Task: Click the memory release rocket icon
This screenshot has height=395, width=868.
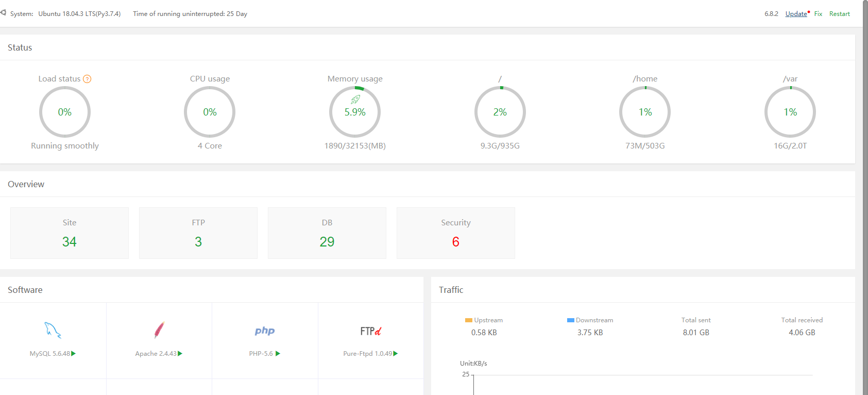Action: [x=355, y=99]
